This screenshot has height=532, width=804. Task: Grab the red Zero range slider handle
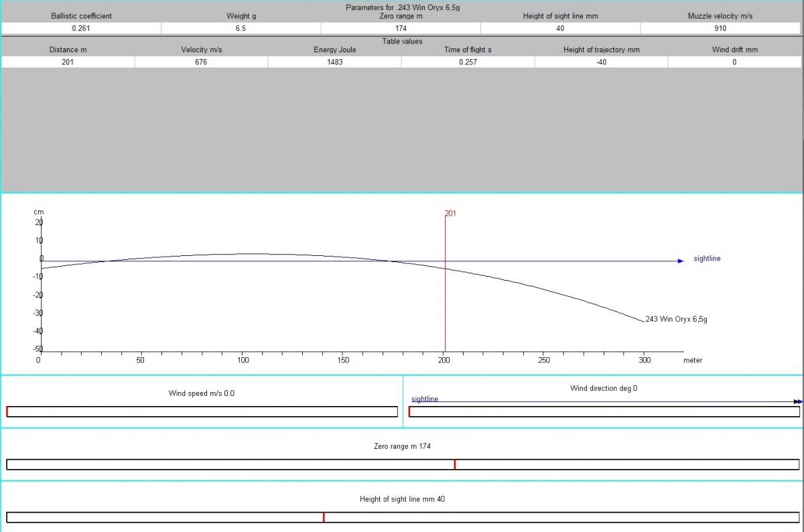point(455,464)
